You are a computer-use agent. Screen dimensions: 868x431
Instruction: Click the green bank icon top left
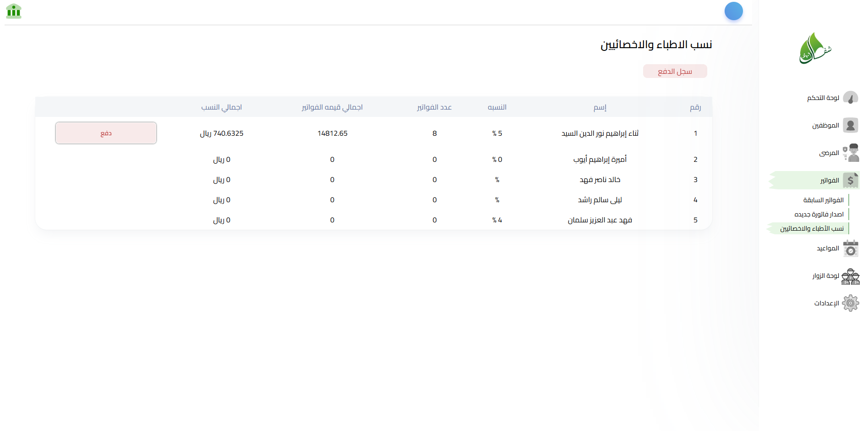[14, 11]
